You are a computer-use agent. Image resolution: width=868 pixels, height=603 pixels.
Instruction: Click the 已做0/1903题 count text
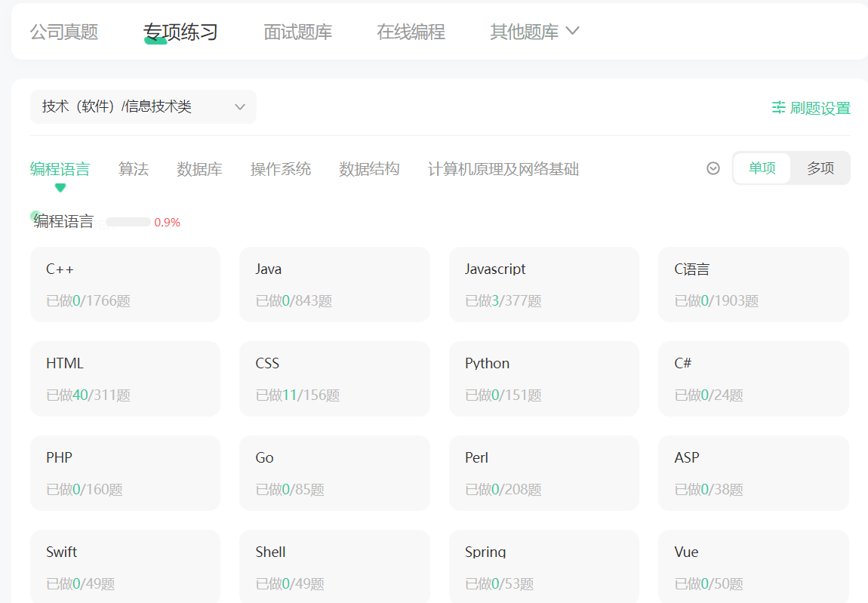(x=716, y=301)
